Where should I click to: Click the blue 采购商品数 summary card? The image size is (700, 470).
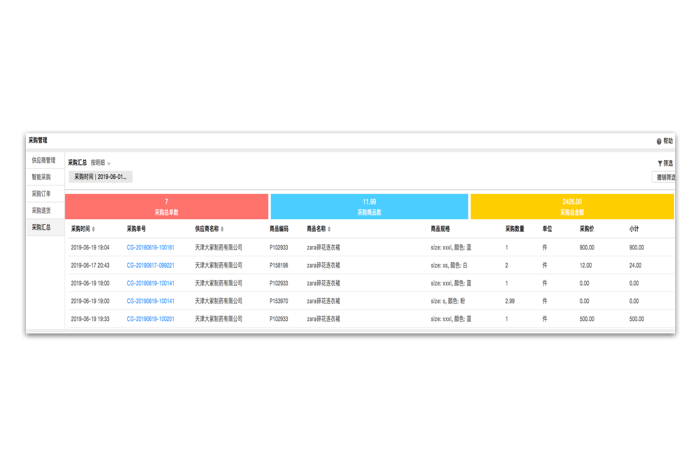[369, 207]
